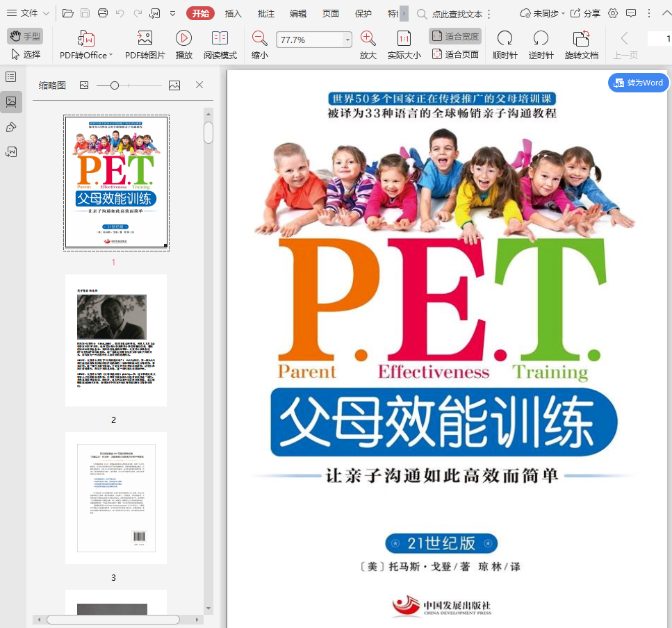Click the undo arrow icon

tap(120, 13)
